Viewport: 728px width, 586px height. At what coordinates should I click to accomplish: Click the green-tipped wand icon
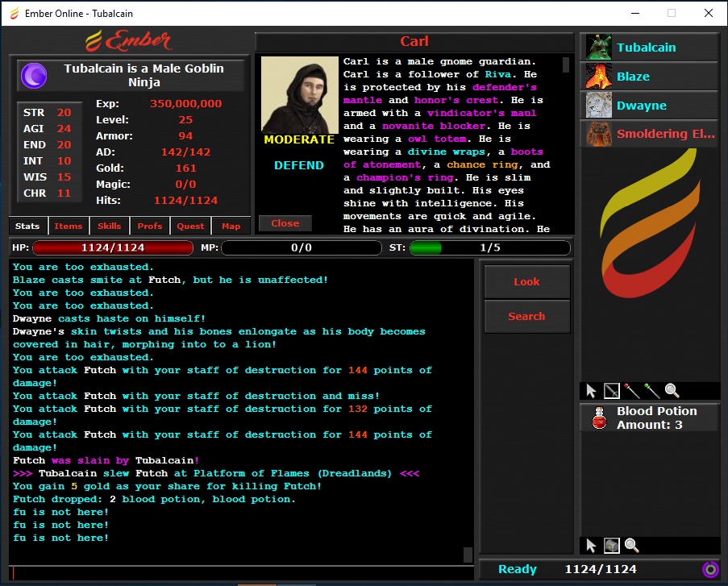pos(652,391)
